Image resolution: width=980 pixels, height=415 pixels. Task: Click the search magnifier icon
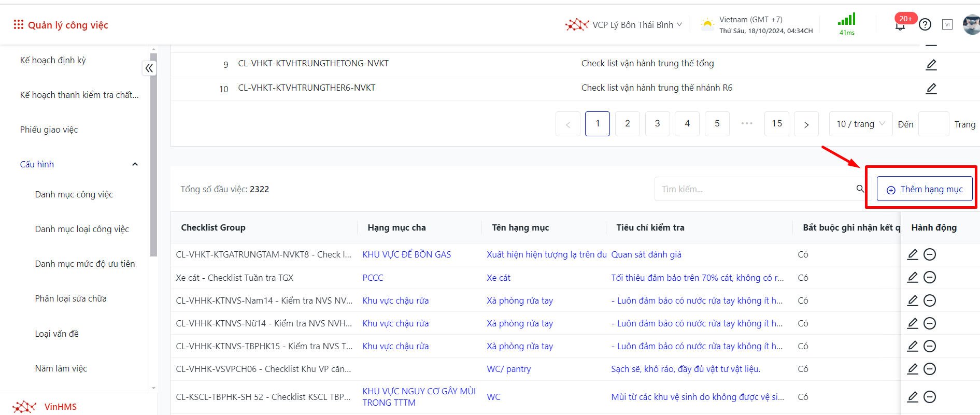[x=860, y=189]
